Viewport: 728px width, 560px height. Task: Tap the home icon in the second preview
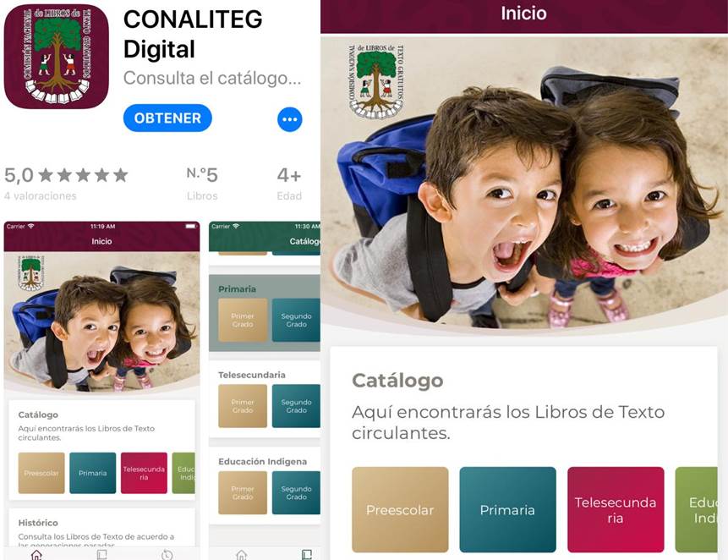click(242, 554)
